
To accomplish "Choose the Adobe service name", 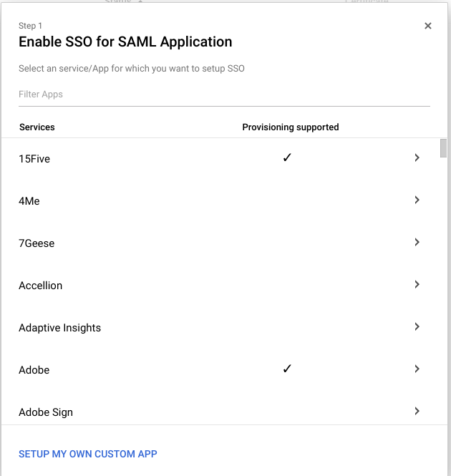I will 34,370.
